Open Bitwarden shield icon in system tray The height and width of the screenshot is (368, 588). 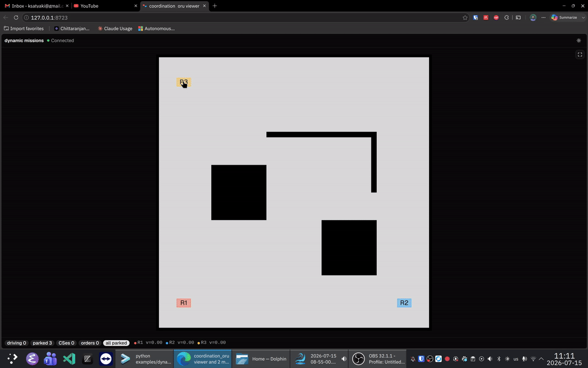point(421,359)
